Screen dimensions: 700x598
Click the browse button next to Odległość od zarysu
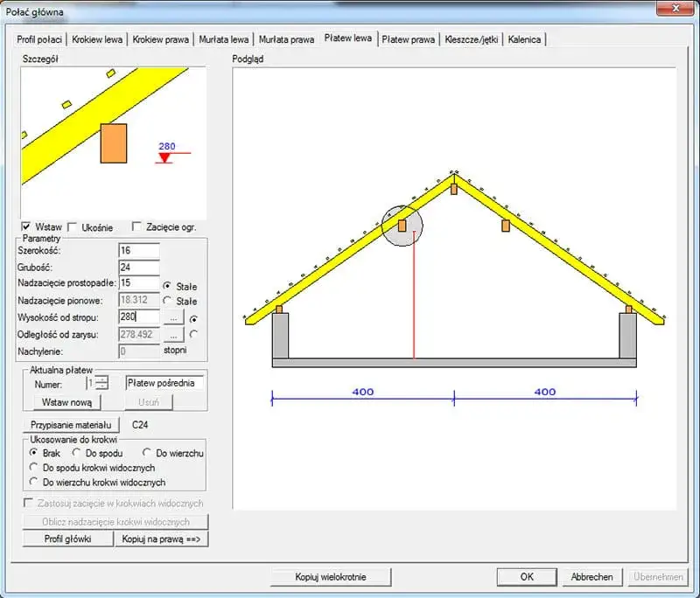(173, 335)
